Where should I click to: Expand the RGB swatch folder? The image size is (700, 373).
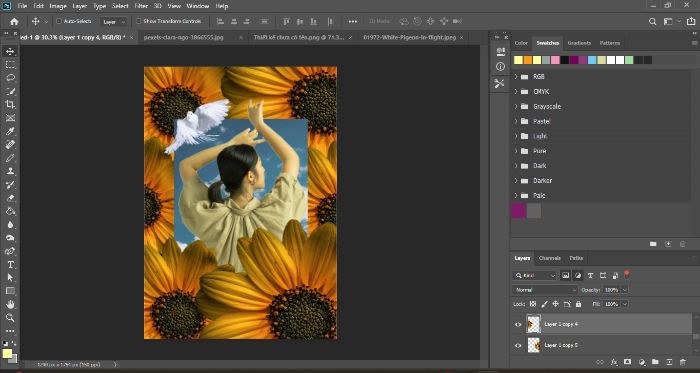point(516,77)
